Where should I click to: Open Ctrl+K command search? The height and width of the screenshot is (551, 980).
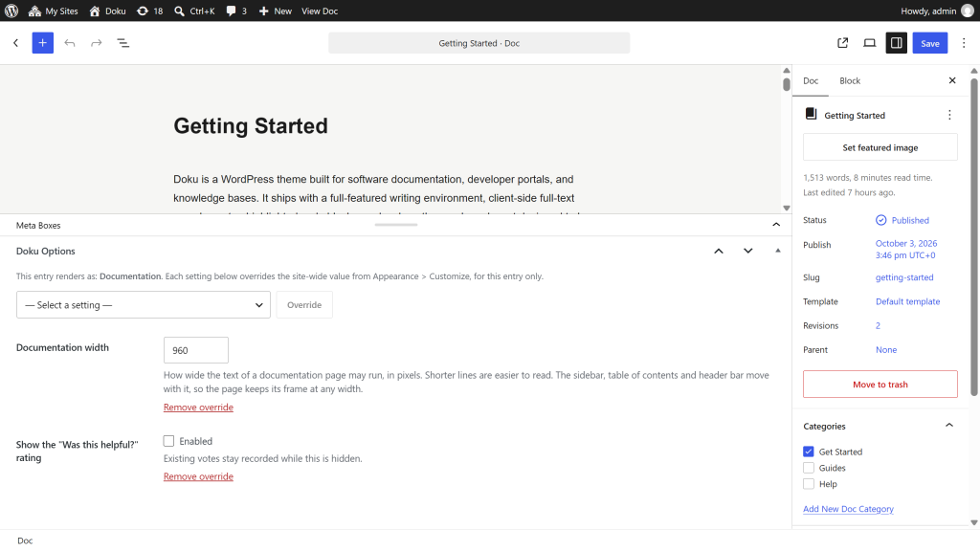coord(194,11)
